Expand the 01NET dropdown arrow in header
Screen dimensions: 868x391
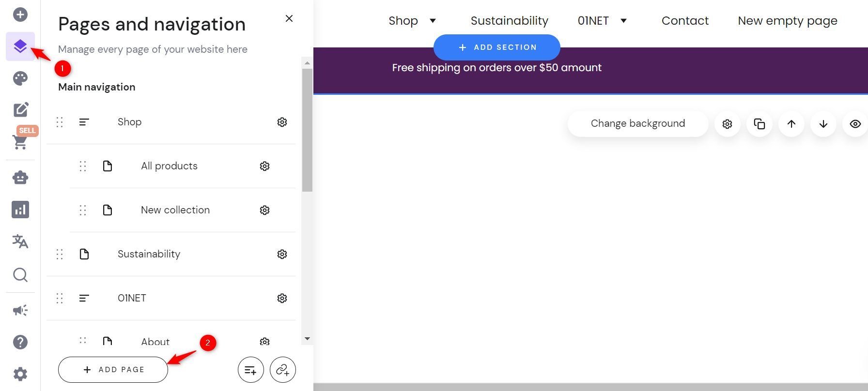coord(624,21)
